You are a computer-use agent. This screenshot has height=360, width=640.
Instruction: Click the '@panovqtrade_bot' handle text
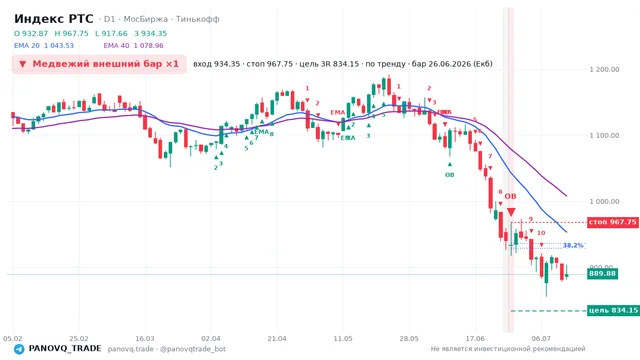(x=193, y=349)
